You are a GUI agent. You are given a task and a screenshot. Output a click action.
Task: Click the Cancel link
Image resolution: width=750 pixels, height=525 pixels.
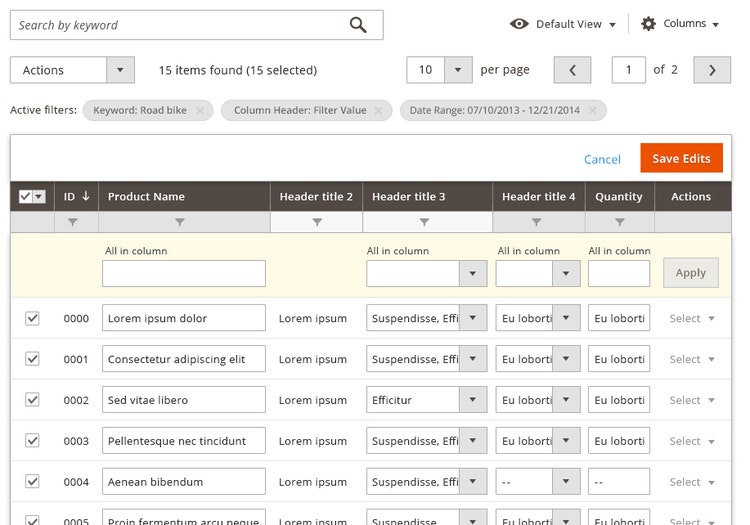602,160
